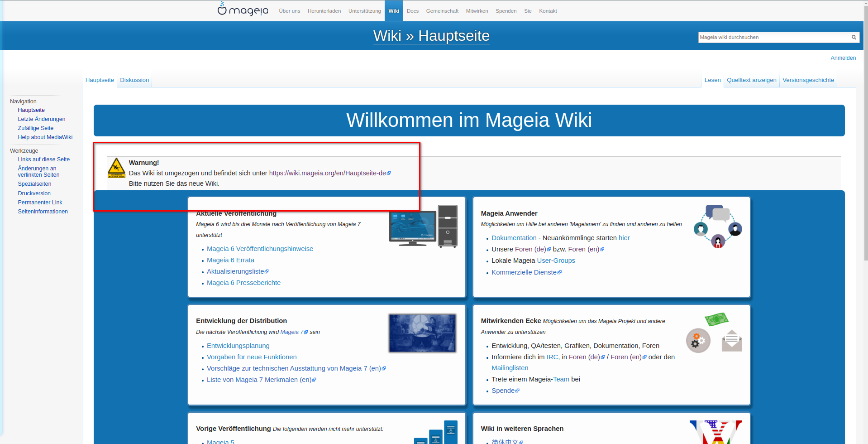Select the Lesen tab

(712, 80)
